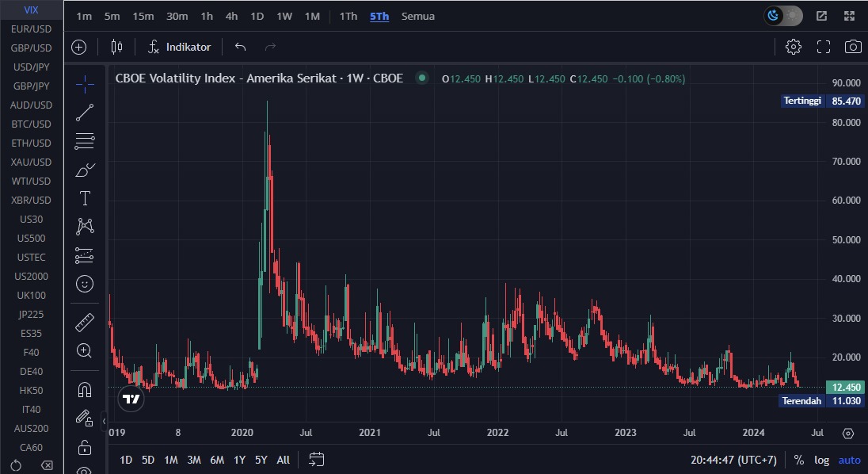This screenshot has height=474, width=868.
Task: Open chart settings gear icon
Action: coord(793,47)
